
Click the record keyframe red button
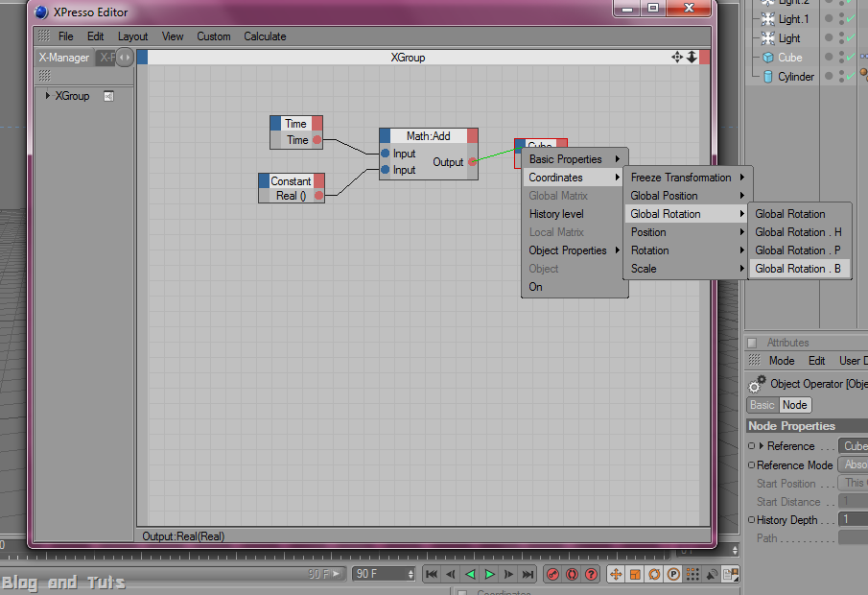(552, 575)
